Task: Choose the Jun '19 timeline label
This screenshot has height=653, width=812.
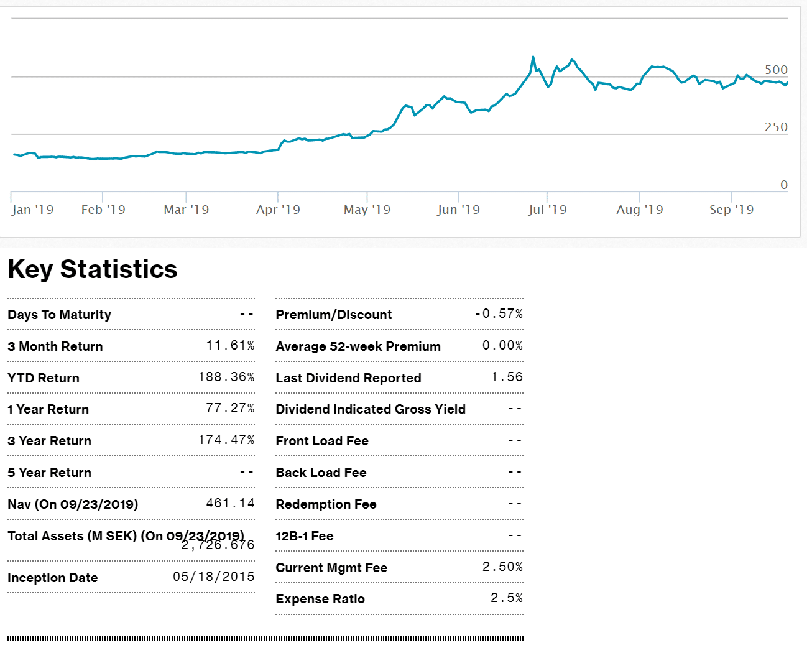Action: [x=458, y=210]
